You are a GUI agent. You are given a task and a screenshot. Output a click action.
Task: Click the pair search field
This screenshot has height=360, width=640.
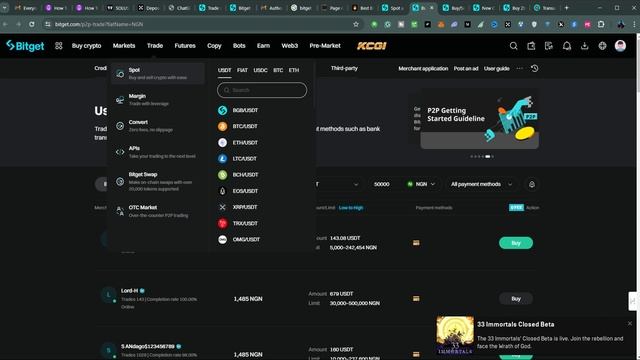pos(262,90)
